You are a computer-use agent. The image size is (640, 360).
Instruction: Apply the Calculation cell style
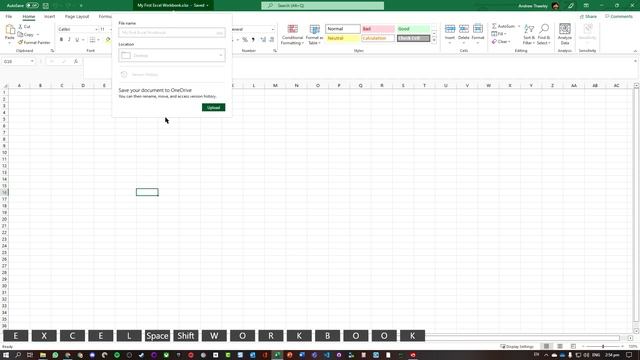tap(378, 38)
